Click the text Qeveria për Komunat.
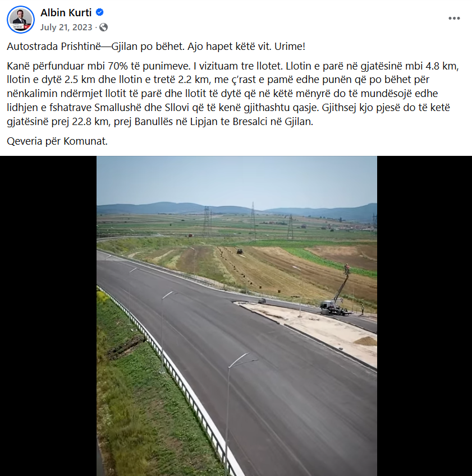Image resolution: width=472 pixels, height=476 pixels. click(x=57, y=141)
